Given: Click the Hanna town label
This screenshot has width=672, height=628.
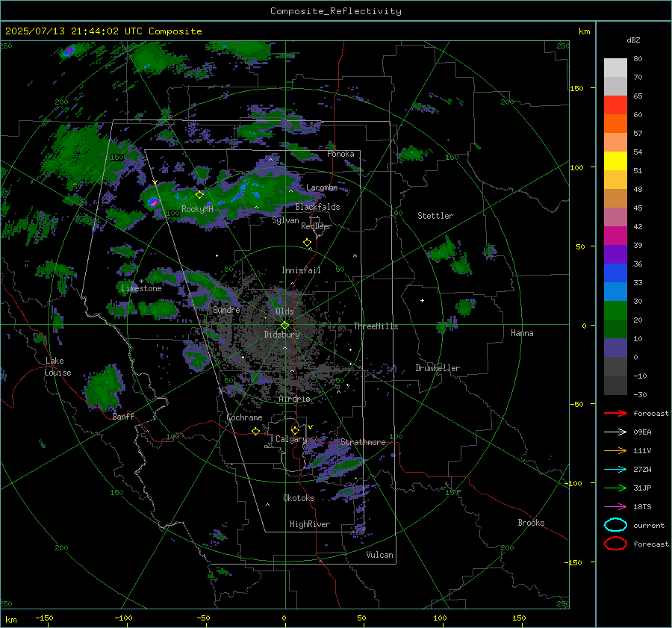Looking at the screenshot, I should (522, 333).
